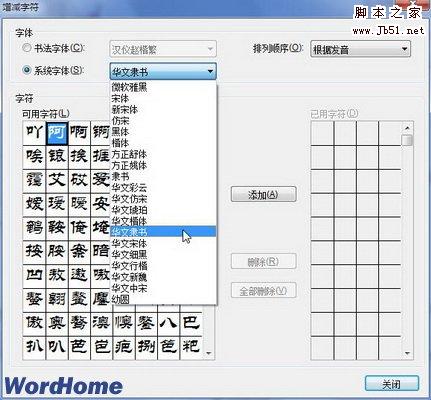Screen dimensions: 431x400
Task: Choose 微软雅黑 from the font list
Action: pos(163,87)
